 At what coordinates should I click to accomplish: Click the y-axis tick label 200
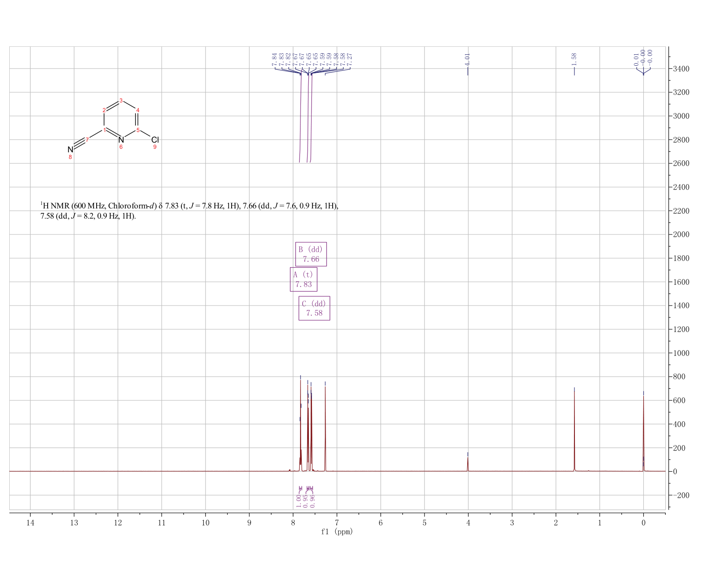[679, 448]
